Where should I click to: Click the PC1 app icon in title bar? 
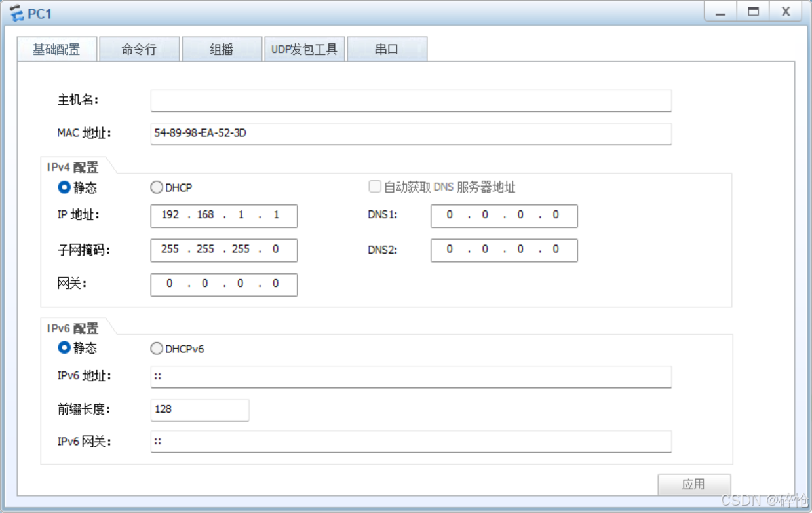(16, 13)
